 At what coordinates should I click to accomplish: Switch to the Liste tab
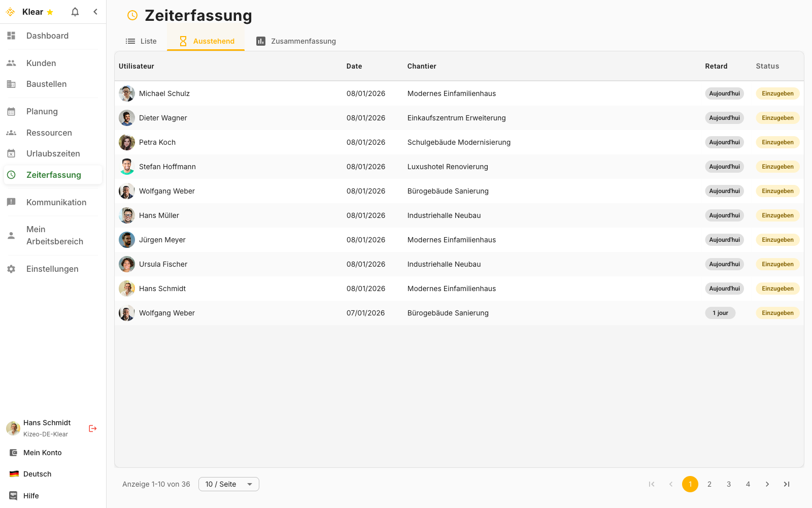pyautogui.click(x=141, y=41)
